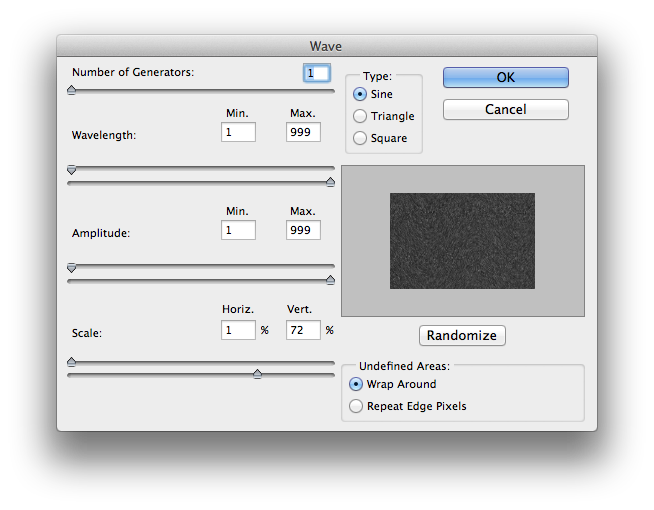654x510 pixels.
Task: Click the Amplitude Max. input field
Action: (303, 230)
